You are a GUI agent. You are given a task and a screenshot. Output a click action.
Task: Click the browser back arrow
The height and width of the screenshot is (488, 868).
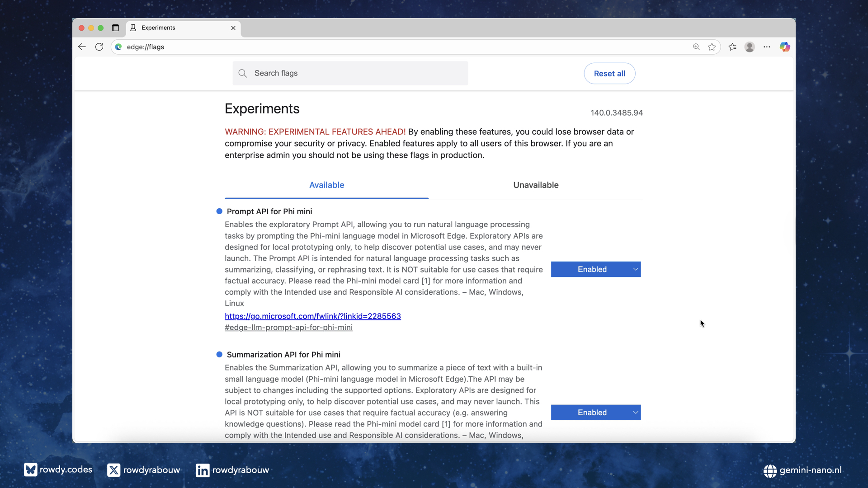[x=82, y=47]
